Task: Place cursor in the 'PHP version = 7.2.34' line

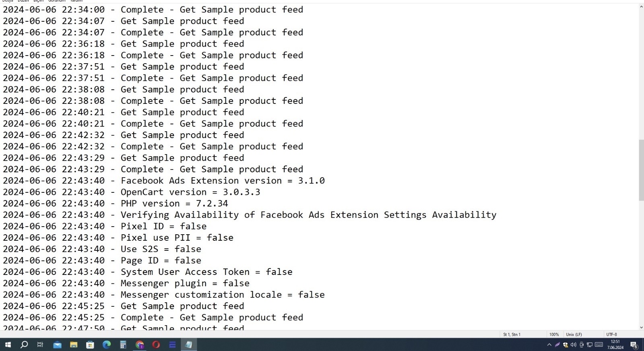Action: pos(174,204)
